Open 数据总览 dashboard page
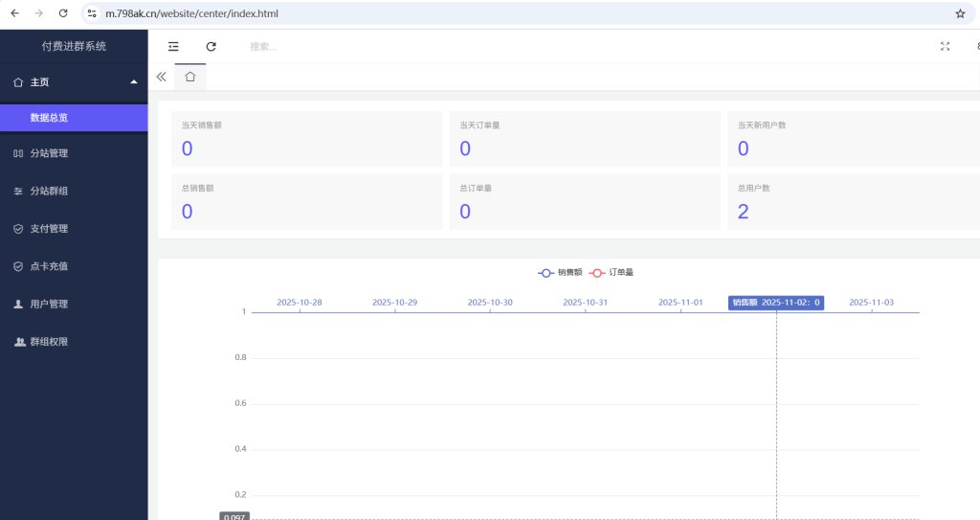Image resolution: width=980 pixels, height=520 pixels. click(x=49, y=118)
